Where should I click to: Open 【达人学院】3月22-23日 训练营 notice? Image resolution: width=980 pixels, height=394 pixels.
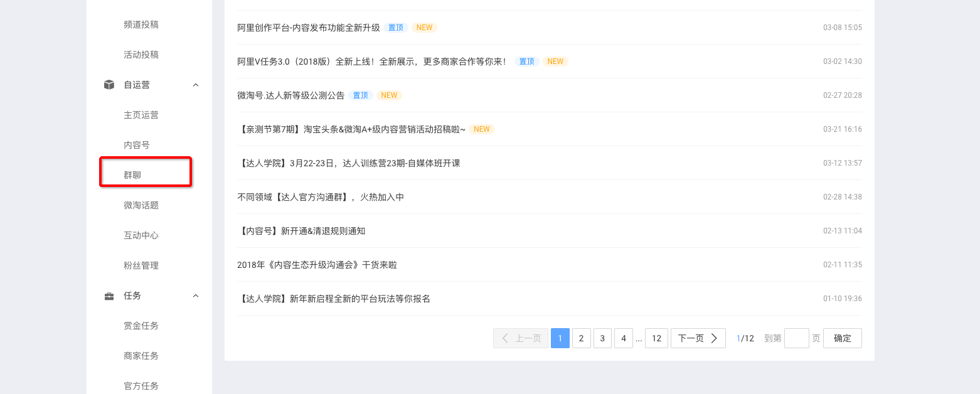(349, 163)
